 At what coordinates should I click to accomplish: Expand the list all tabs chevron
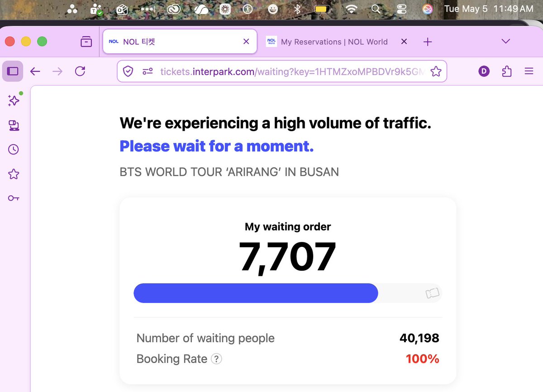tap(506, 42)
